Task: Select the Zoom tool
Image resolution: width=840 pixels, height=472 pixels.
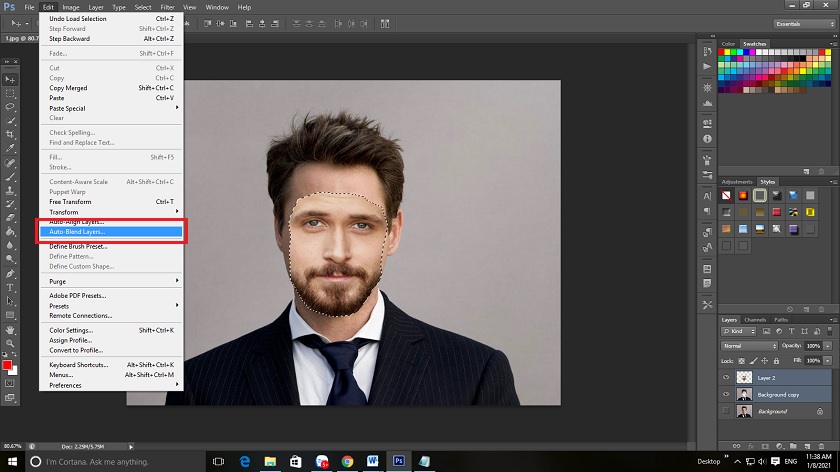Action: click(10, 343)
